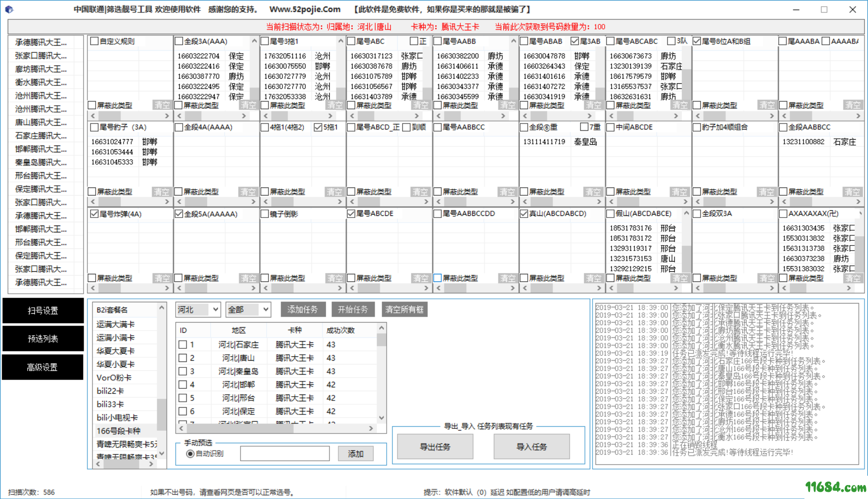Select number 13231100882 石家庄
The height and width of the screenshot is (499, 868).
pyautogui.click(x=819, y=141)
